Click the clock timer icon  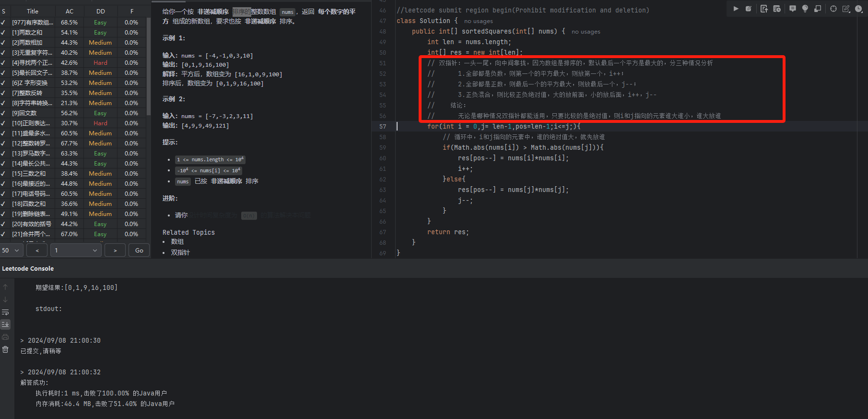(859, 9)
